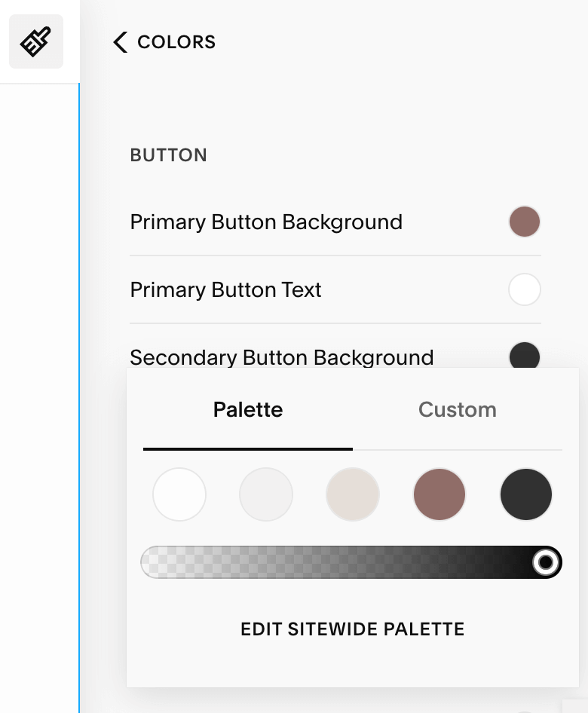Viewport: 588px width, 713px height.
Task: Open the paintbrush Site Styles icon
Action: click(x=36, y=42)
